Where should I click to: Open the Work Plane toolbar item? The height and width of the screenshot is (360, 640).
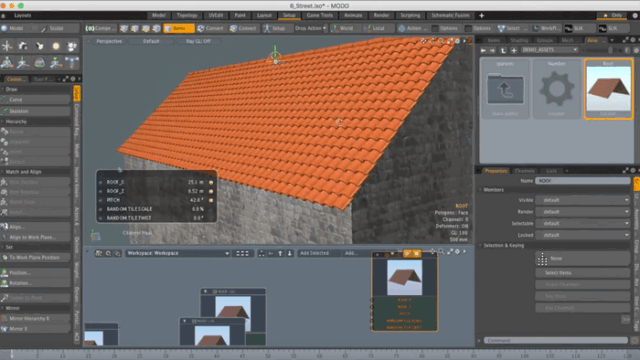pyautogui.click(x=546, y=28)
